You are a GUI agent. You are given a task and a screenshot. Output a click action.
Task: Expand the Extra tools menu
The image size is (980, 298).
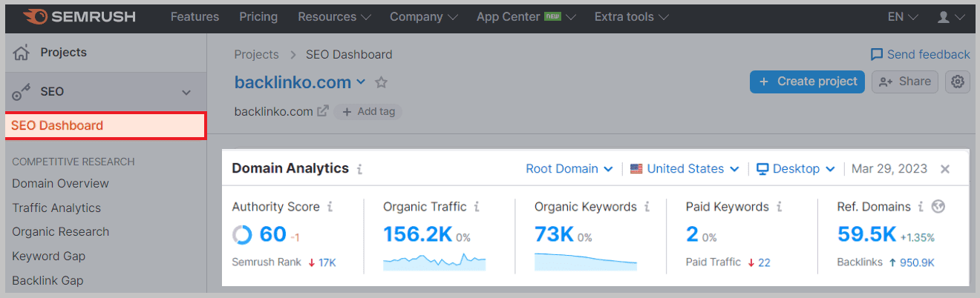click(631, 16)
